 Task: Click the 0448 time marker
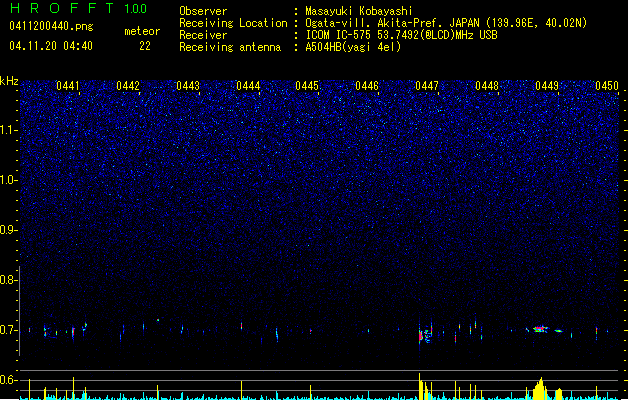coord(487,86)
